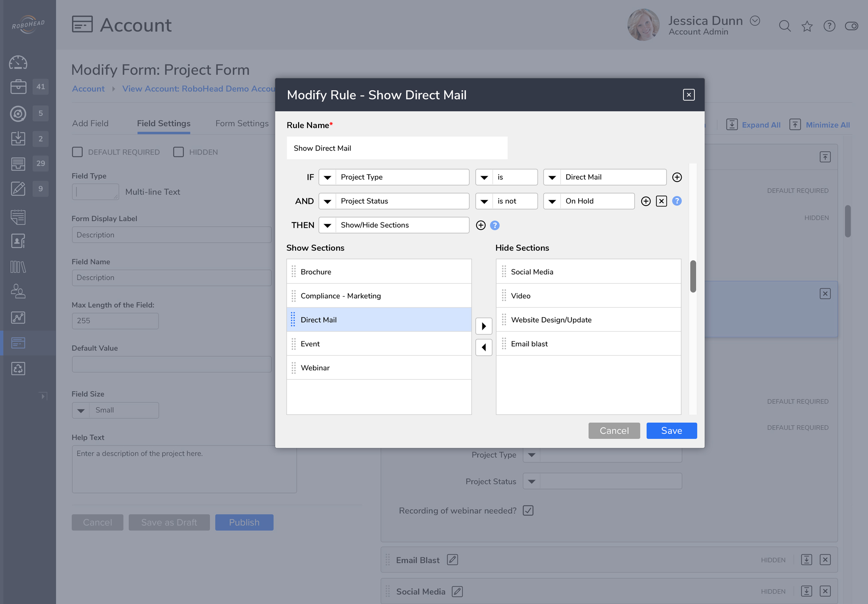The width and height of the screenshot is (868, 604).
Task: Toggle the Default Required checkbox
Action: tap(77, 152)
